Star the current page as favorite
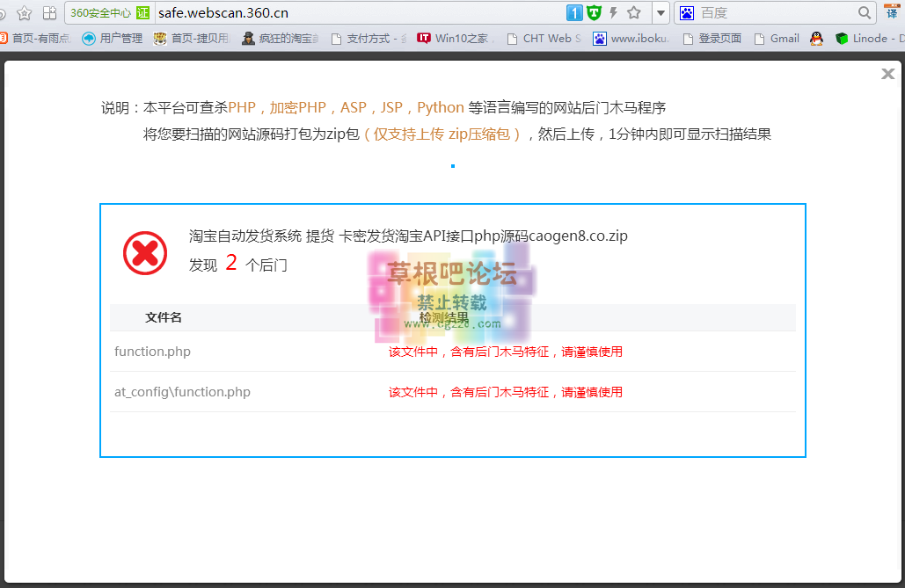This screenshot has width=905, height=588. pyautogui.click(x=634, y=12)
